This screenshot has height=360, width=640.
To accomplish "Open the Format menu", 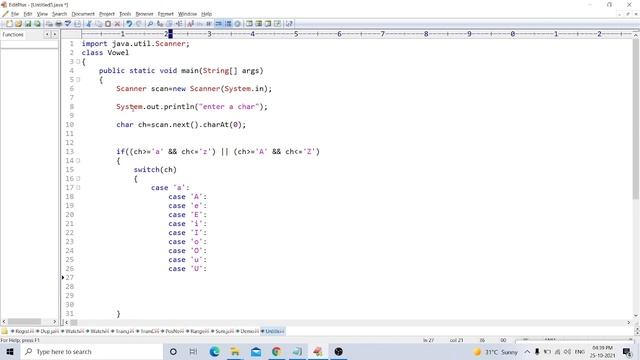I will click(166, 14).
